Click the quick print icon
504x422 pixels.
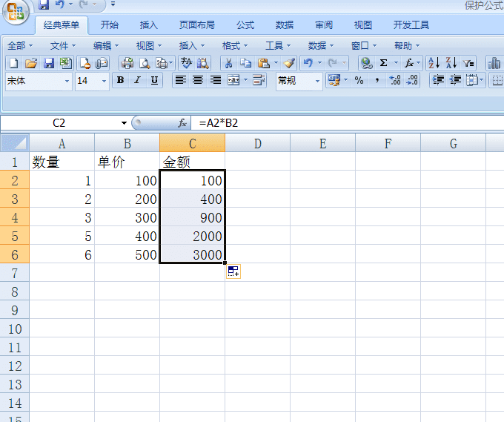[x=127, y=63]
